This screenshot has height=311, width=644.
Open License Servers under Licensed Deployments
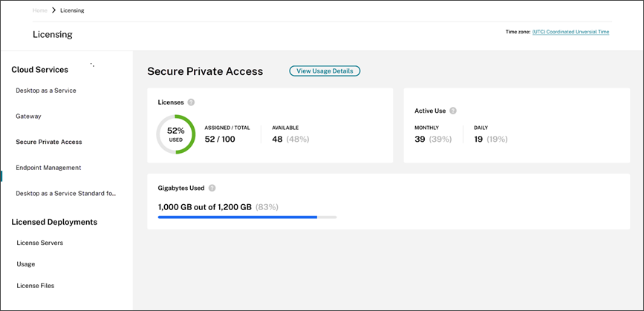coord(40,243)
